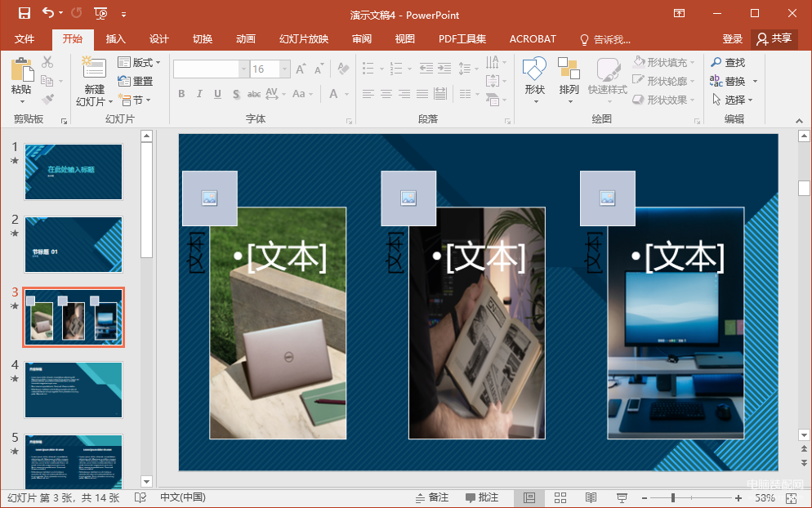The height and width of the screenshot is (508, 812).
Task: Click the Save icon in quick access toolbar
Action: pos(24,13)
